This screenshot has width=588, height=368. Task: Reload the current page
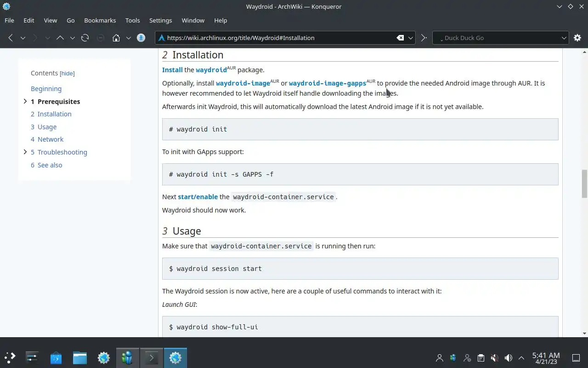(85, 38)
